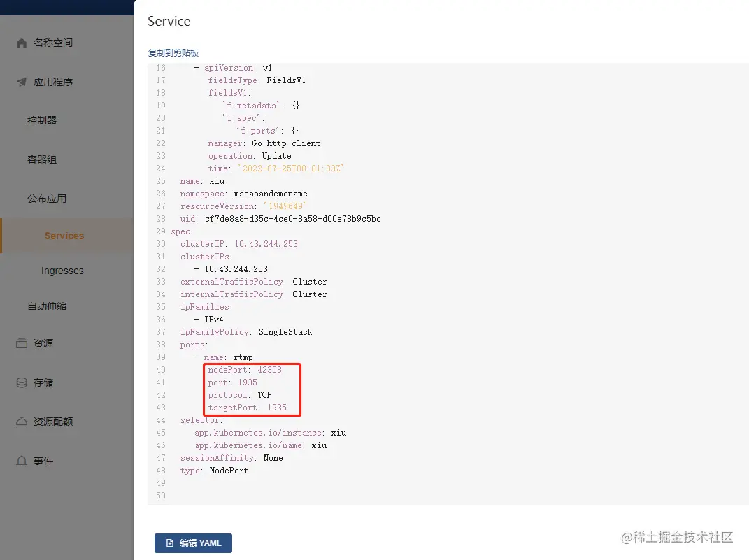Image resolution: width=749 pixels, height=560 pixels.
Task: Click the fieldsType: FieldsV1 line
Action: click(x=257, y=80)
